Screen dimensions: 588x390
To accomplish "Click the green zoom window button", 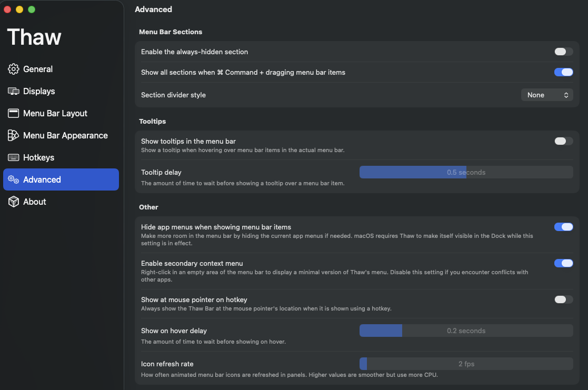I will (32, 9).
